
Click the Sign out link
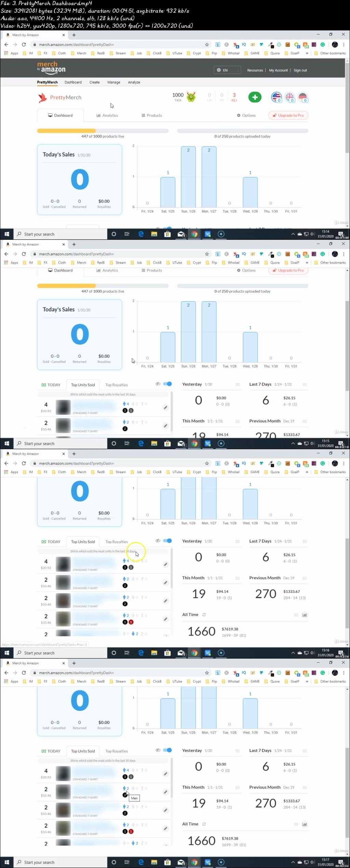300,70
